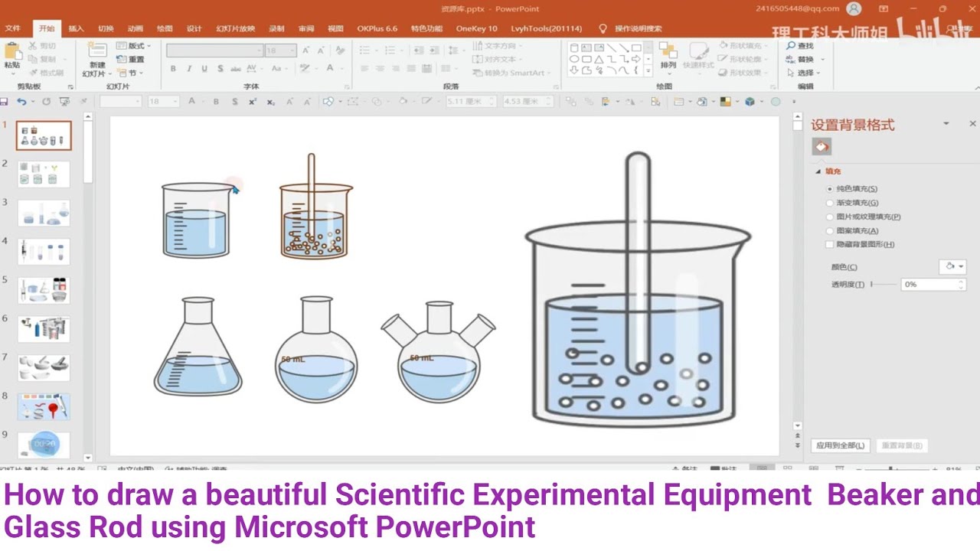Close the background format pane
Viewport: 980px width, 551px height.
tap(972, 123)
